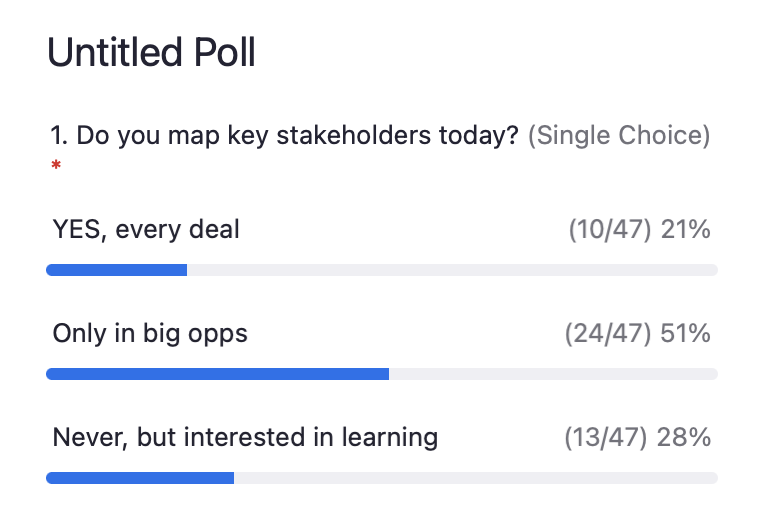Click gray unfilled bar for "Only in big opps"
784x516 pixels.
[x=553, y=374]
